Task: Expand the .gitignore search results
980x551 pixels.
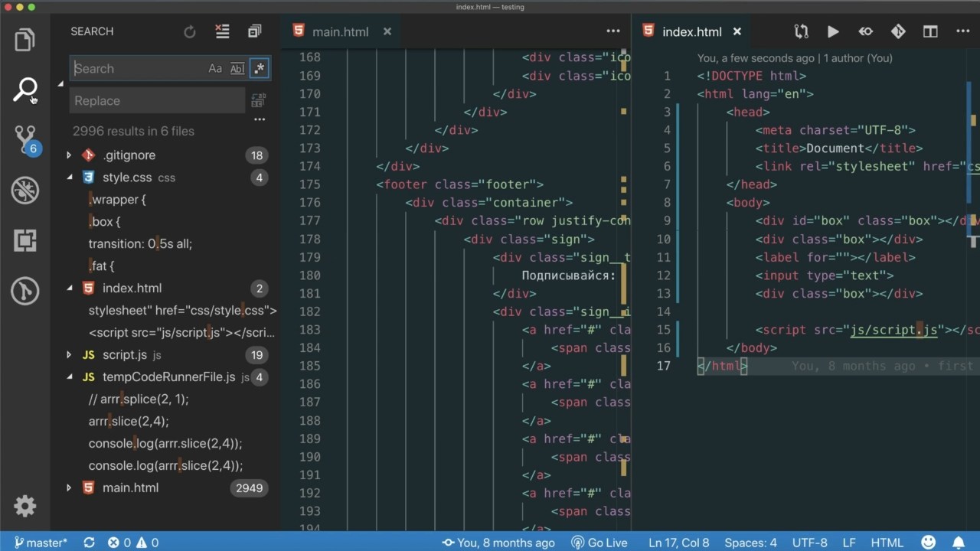Action: tap(69, 155)
